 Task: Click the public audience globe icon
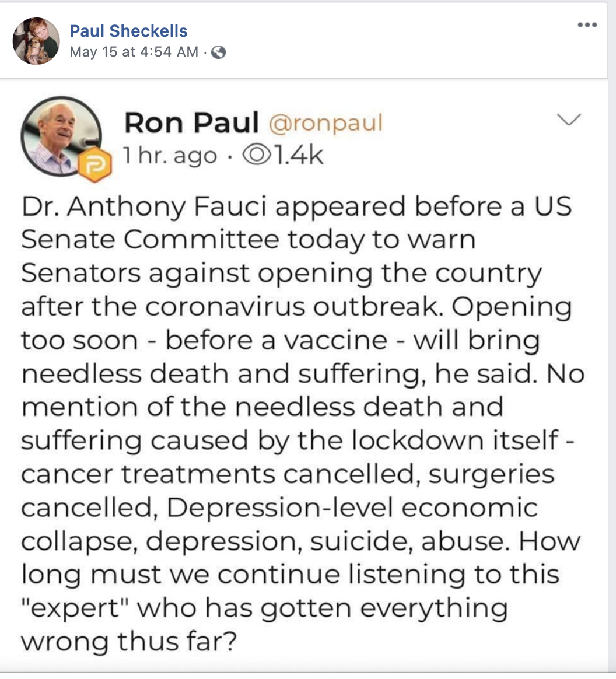coord(219,52)
